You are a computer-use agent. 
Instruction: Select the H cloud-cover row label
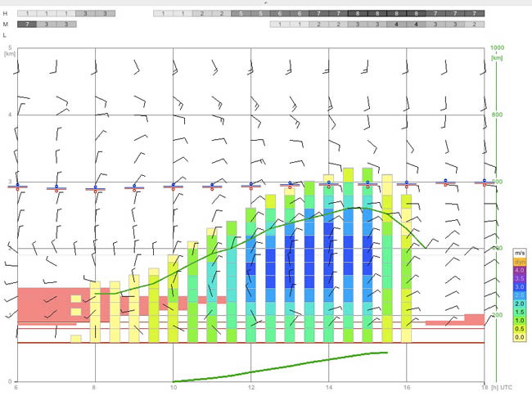pyautogui.click(x=5, y=14)
